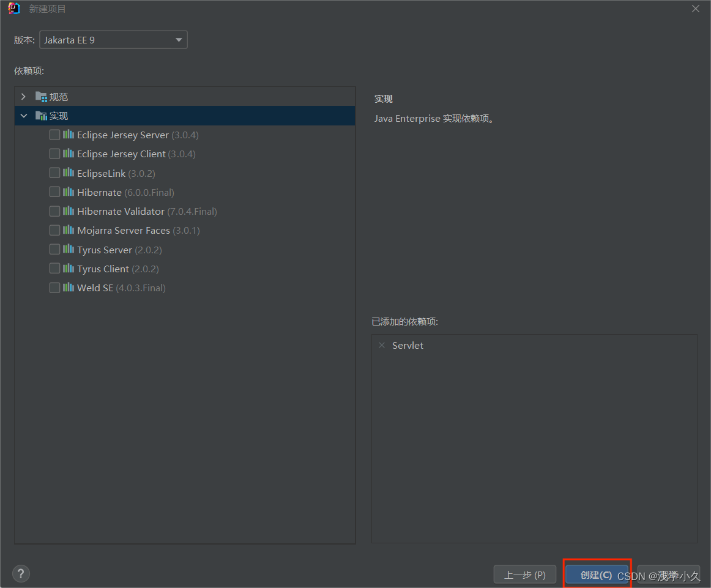Viewport: 711px width, 588px height.
Task: Click the Hibernate Validator library icon
Action: 69,211
